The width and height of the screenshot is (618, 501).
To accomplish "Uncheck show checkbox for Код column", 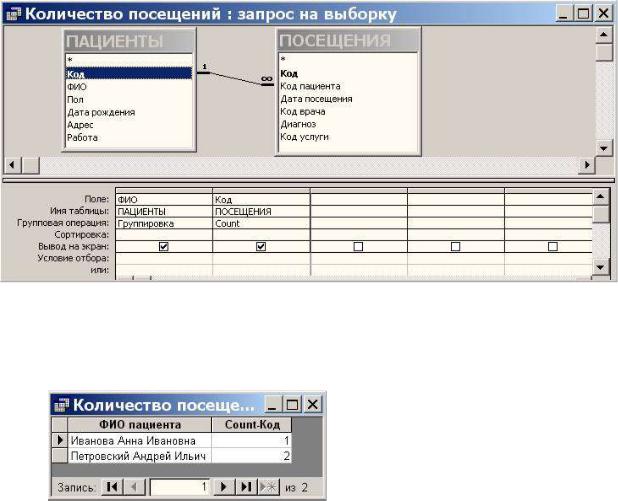I will pyautogui.click(x=261, y=247).
